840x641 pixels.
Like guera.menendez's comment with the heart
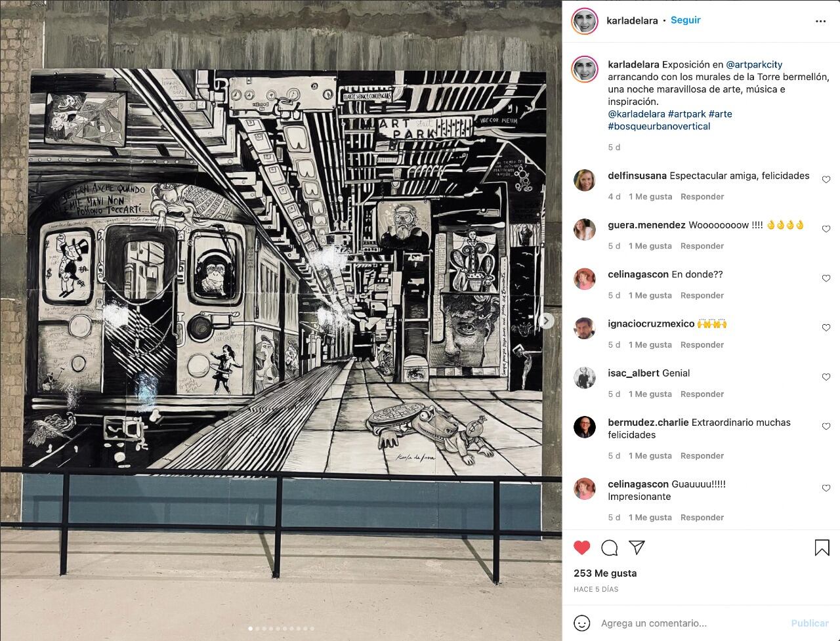tap(826, 229)
